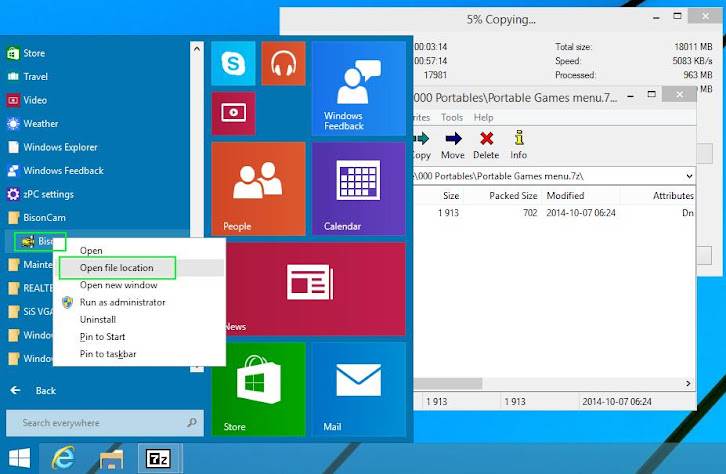Click the search magnifier icon

pos(192,423)
